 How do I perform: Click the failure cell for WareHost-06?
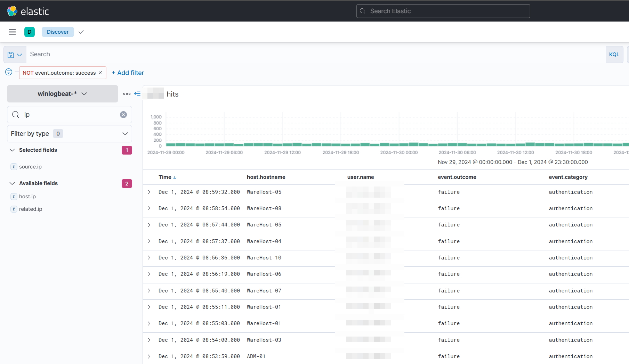click(449, 274)
